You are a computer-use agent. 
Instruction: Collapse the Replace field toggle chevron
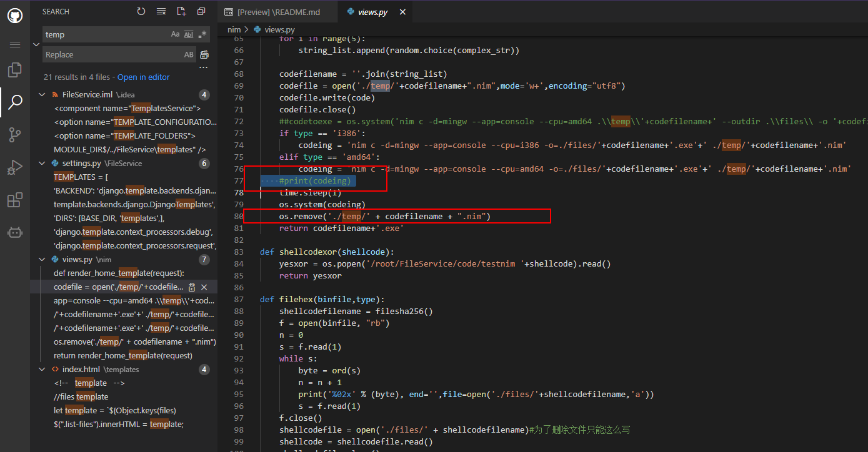point(36,44)
